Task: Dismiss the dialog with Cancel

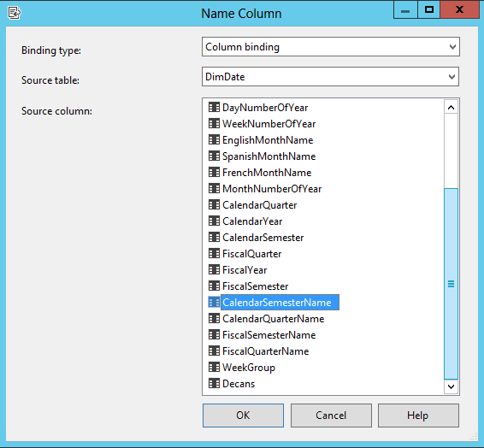Action: (x=331, y=416)
